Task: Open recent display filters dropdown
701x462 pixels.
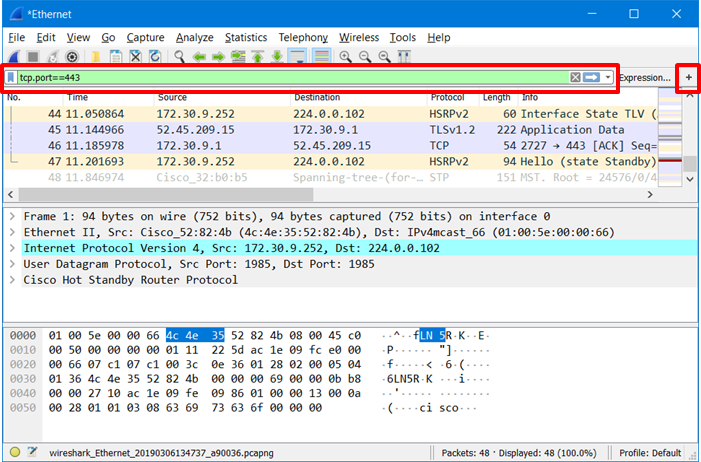Action: (608, 77)
